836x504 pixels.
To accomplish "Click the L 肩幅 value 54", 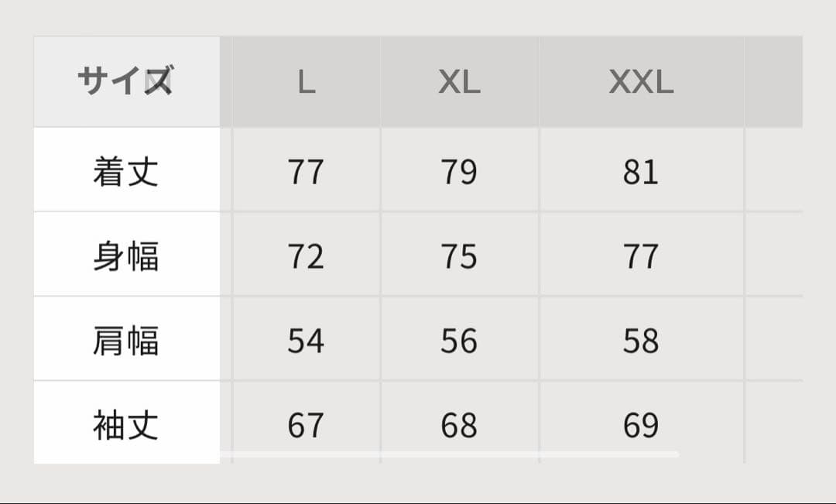I will pyautogui.click(x=306, y=341).
